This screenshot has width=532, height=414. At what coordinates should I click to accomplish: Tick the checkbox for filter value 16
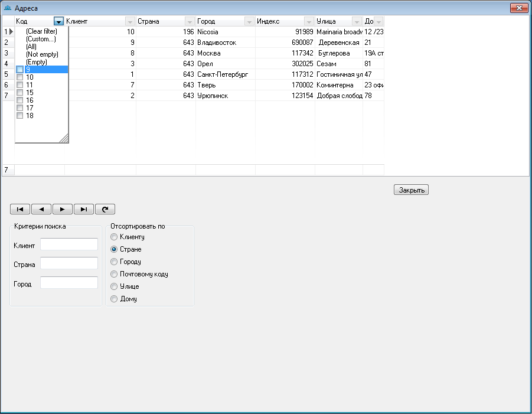coord(19,100)
